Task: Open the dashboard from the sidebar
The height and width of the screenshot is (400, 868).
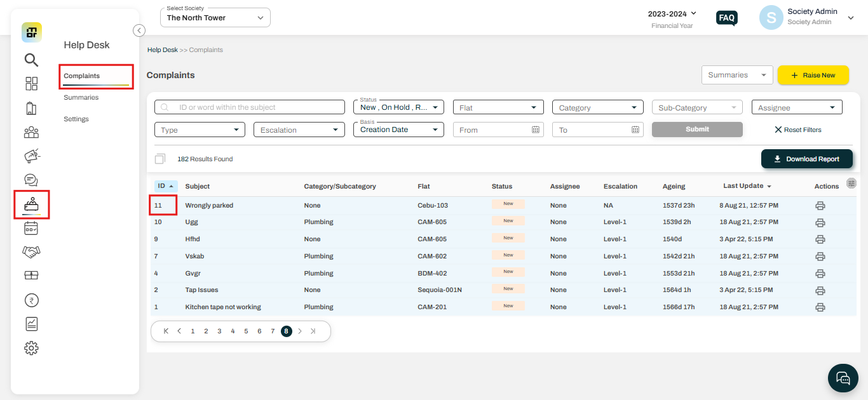Action: click(x=31, y=83)
